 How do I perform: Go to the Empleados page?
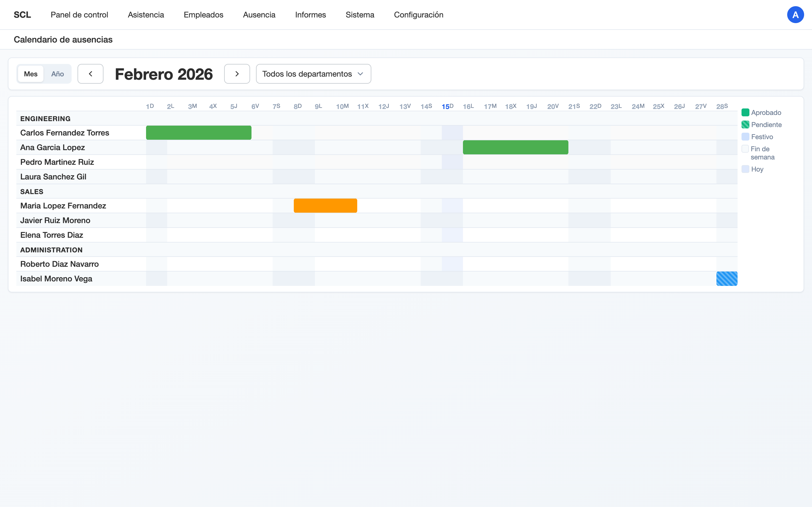[x=203, y=14]
